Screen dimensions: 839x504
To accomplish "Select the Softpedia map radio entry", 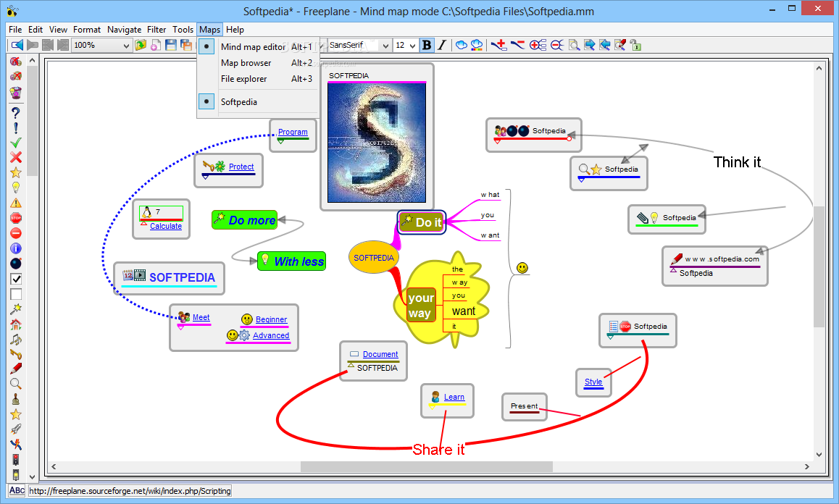I will tap(206, 101).
